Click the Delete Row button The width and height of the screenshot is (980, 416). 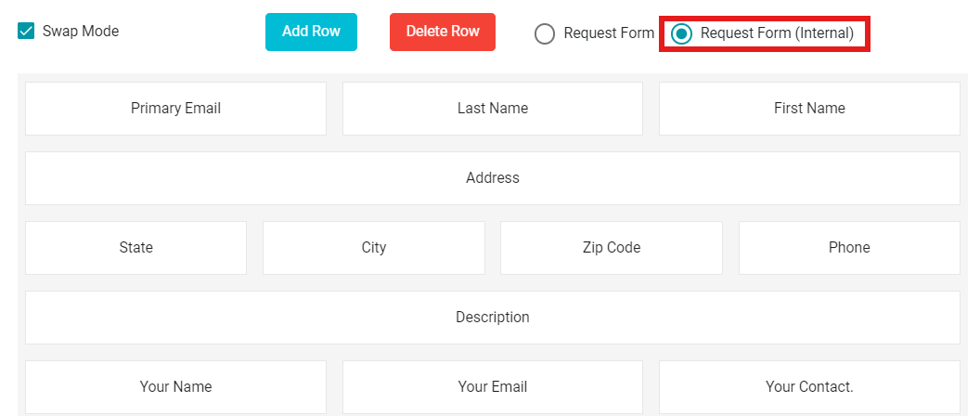point(443,32)
